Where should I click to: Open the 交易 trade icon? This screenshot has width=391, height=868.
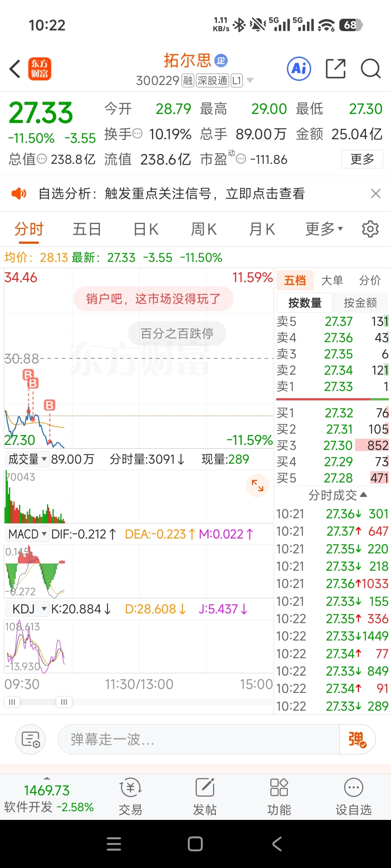130,796
